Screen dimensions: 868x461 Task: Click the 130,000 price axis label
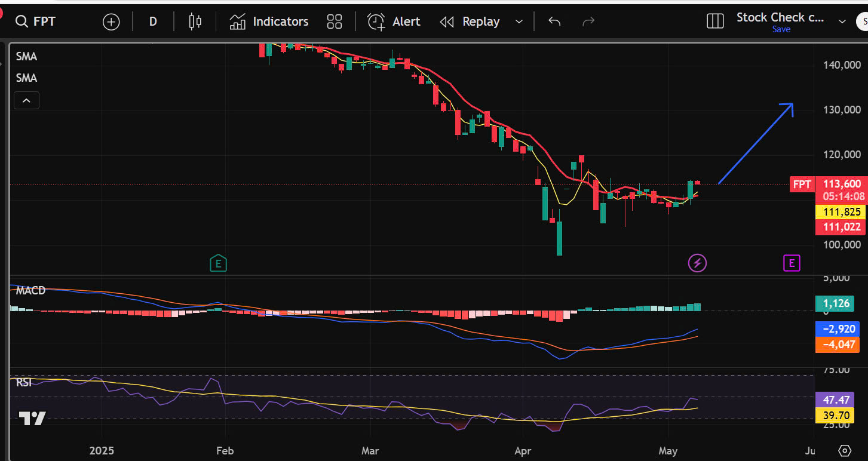[x=842, y=110]
